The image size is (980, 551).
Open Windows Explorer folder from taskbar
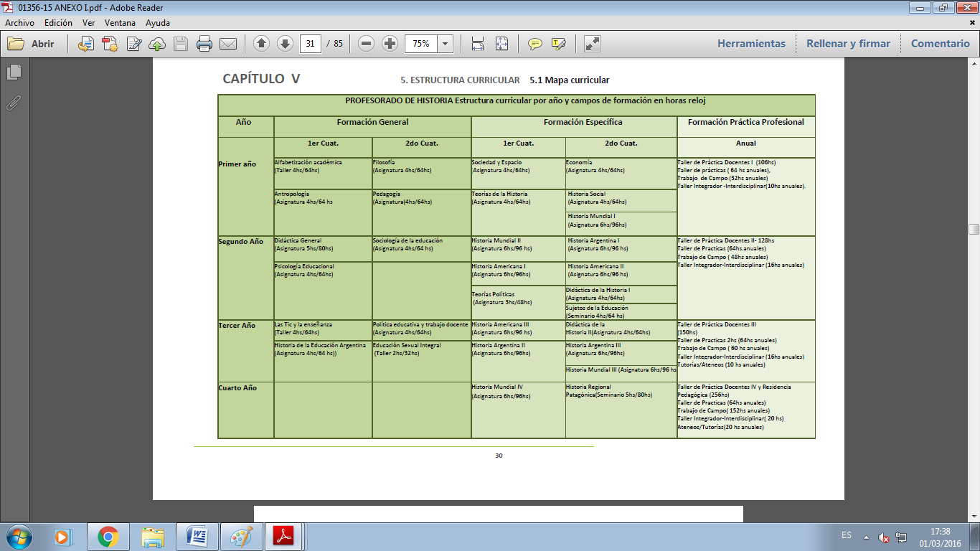153,537
